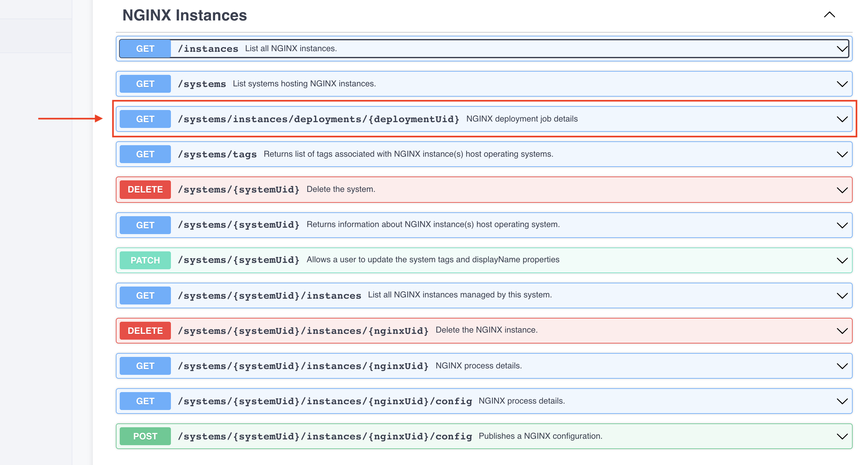This screenshot has height=465, width=868.
Task: Expand the GET nginxUid config chevron
Action: coord(842,401)
